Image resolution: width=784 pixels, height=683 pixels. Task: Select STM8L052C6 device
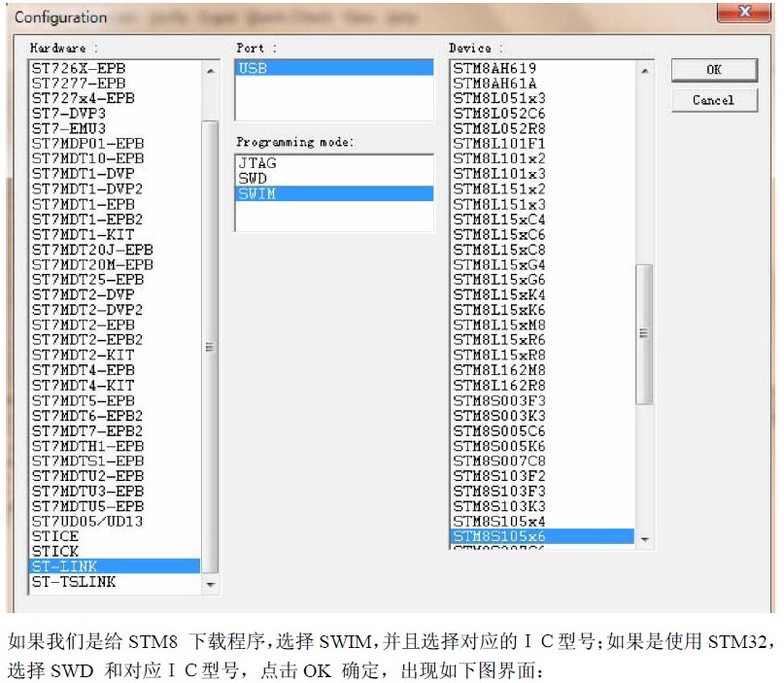tap(542, 114)
